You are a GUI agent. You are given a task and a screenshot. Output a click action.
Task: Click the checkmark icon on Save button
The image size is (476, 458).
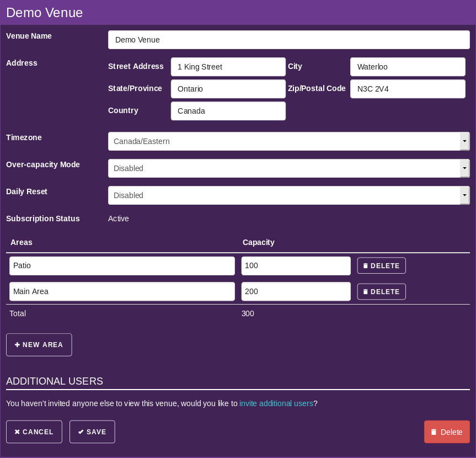(x=81, y=432)
